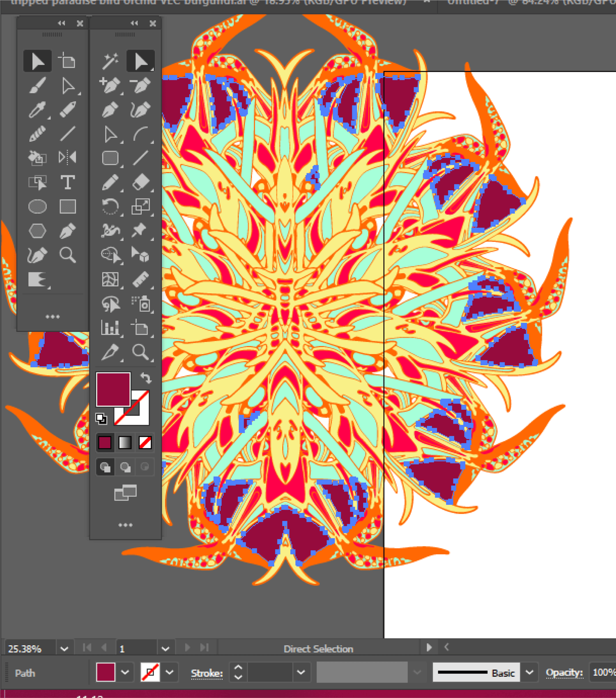This screenshot has height=698, width=616.
Task: Pick the Reflect tool
Action: (x=68, y=158)
